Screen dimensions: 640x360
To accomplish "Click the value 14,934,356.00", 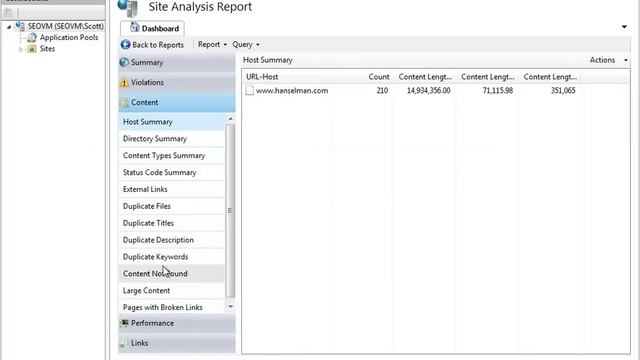I will click(429, 91).
